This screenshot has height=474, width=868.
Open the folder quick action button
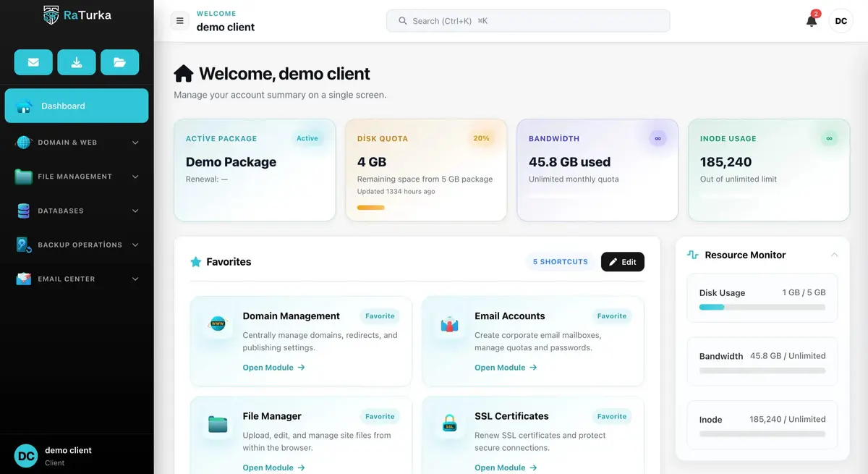tap(120, 62)
